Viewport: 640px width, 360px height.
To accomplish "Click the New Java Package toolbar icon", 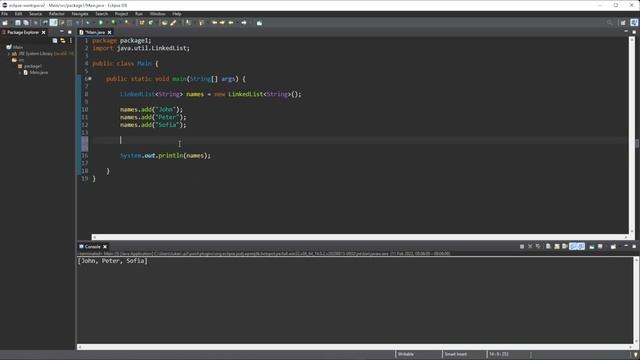I will [142, 23].
